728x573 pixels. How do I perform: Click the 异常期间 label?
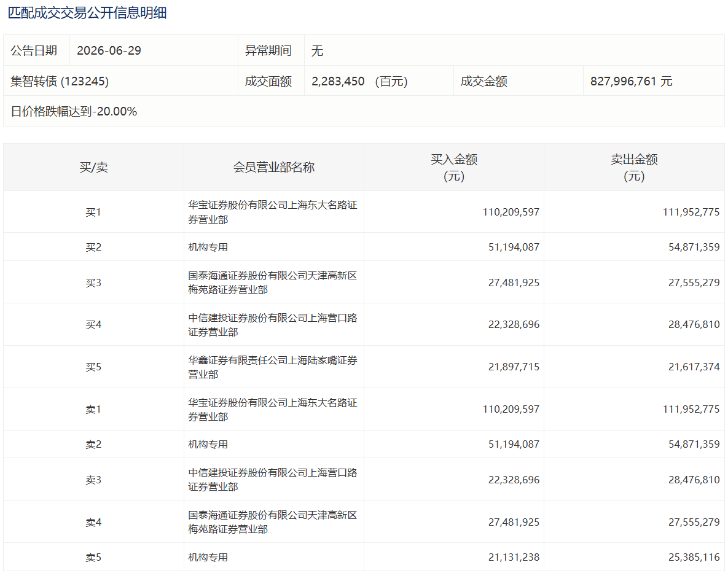click(268, 50)
